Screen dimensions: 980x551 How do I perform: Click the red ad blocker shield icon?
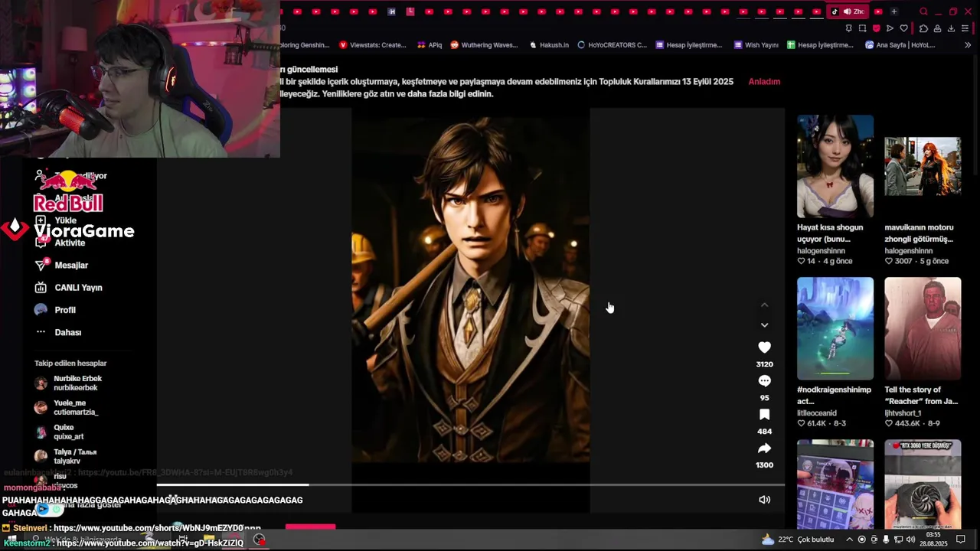point(876,28)
